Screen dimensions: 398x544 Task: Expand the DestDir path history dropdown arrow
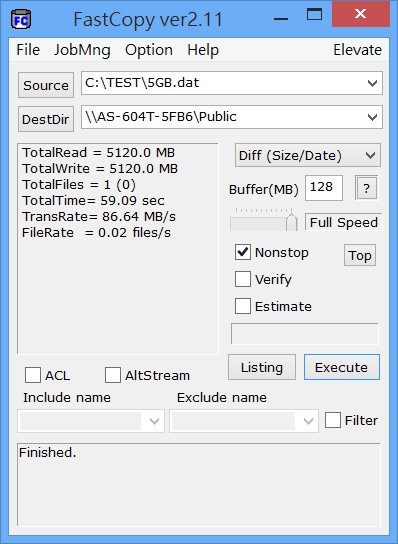(x=372, y=117)
